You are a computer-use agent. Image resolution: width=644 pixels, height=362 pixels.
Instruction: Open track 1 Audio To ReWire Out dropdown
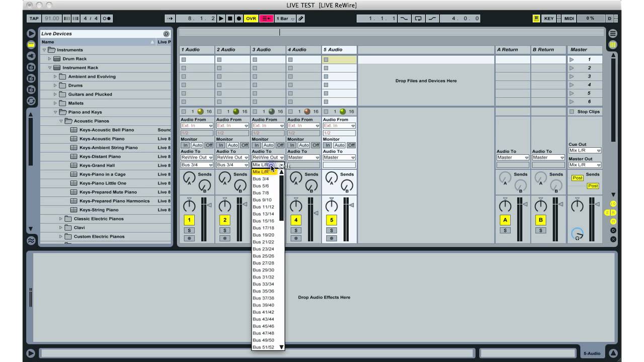point(197,157)
